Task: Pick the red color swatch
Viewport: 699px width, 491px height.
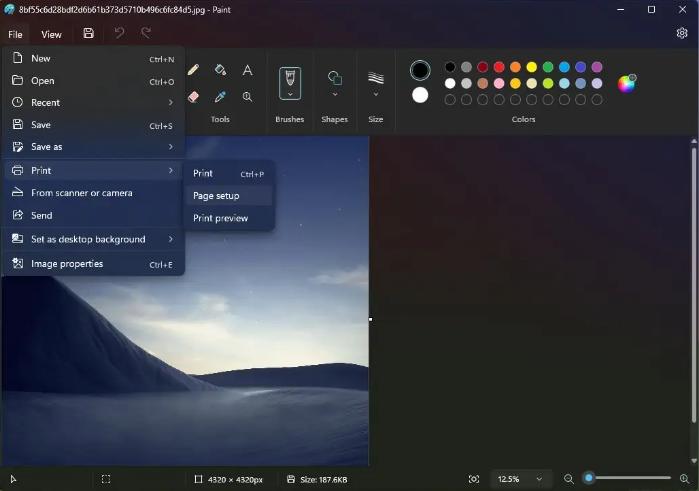Action: [499, 67]
